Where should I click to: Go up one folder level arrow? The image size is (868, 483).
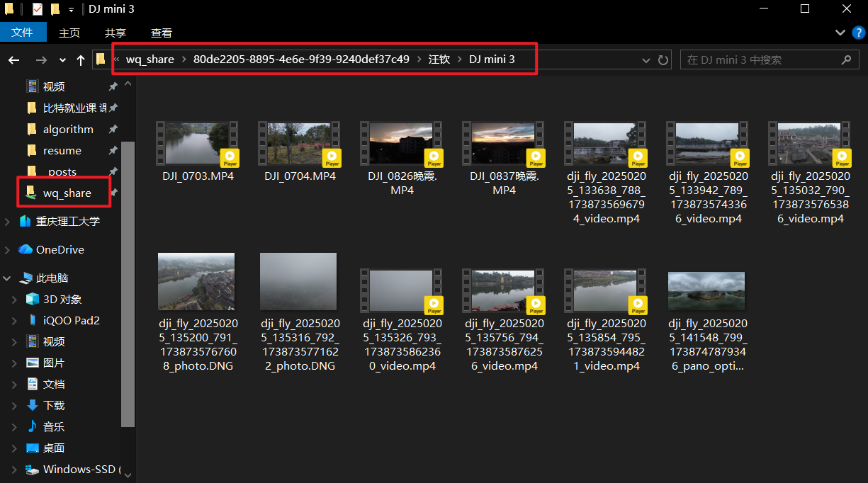(x=81, y=60)
